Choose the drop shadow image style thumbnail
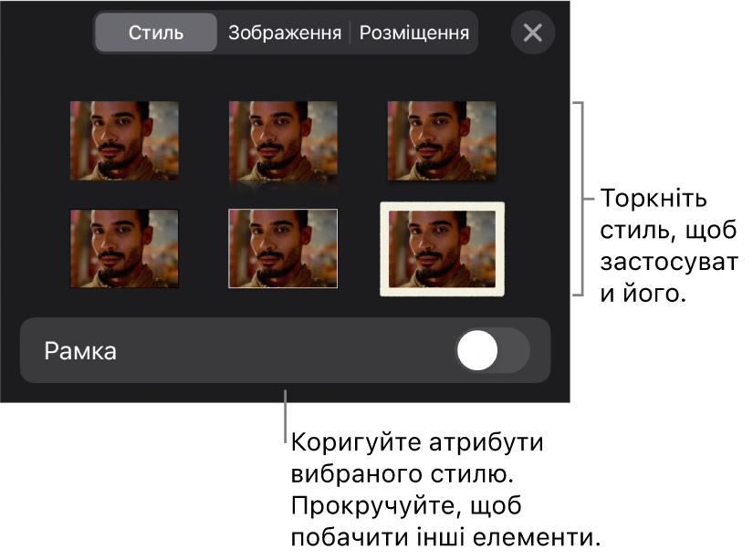Image resolution: width=753 pixels, height=560 pixels. pyautogui.click(x=442, y=141)
